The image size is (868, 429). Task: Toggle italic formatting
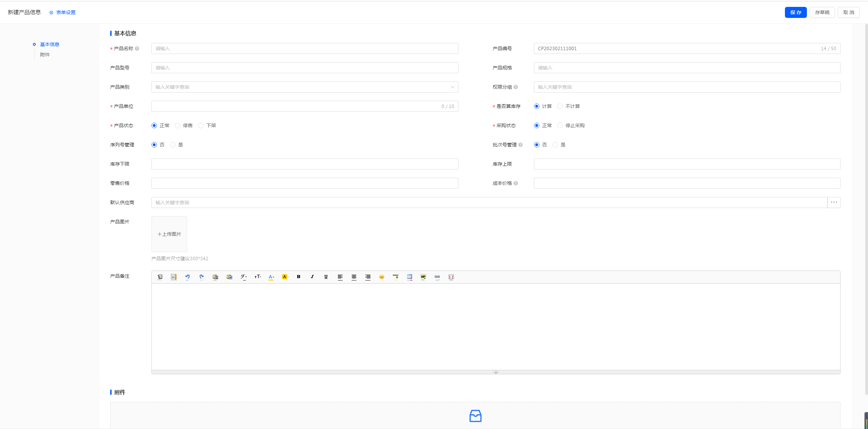(312, 277)
